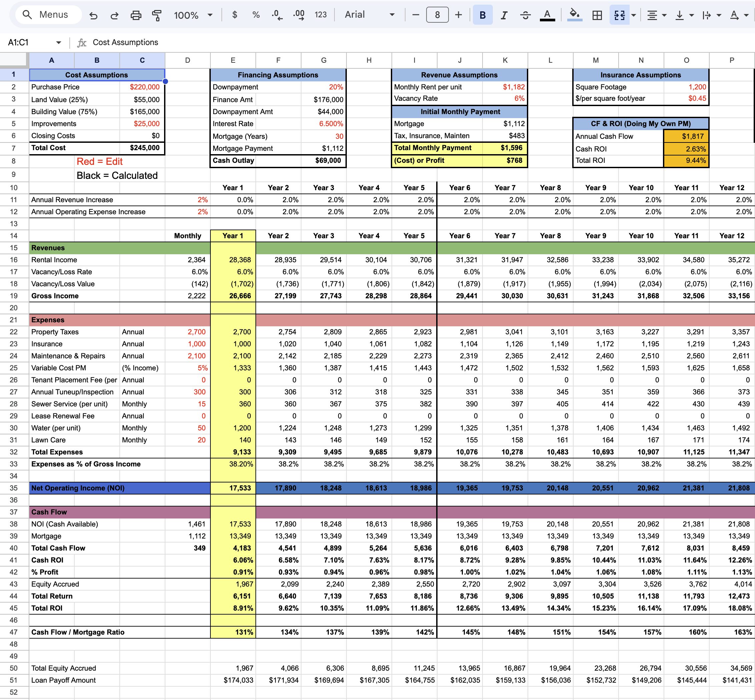Toggle bold formatting off
The image size is (755, 700).
(483, 15)
